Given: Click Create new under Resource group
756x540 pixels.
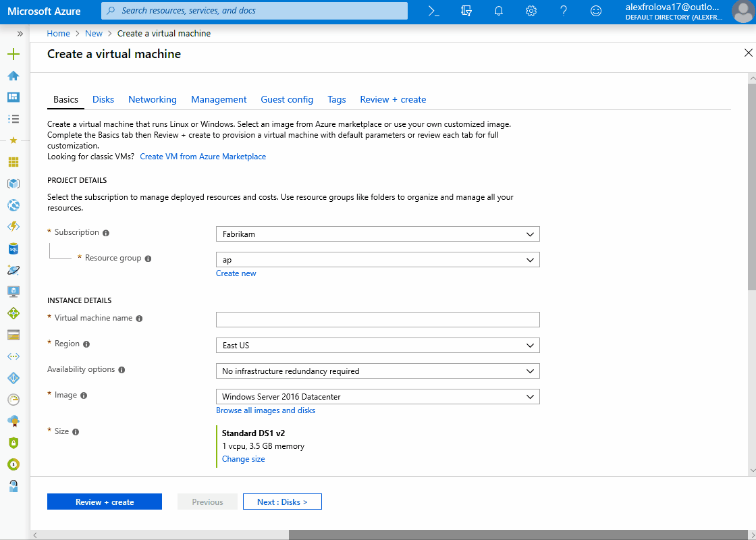Looking at the screenshot, I should point(236,273).
